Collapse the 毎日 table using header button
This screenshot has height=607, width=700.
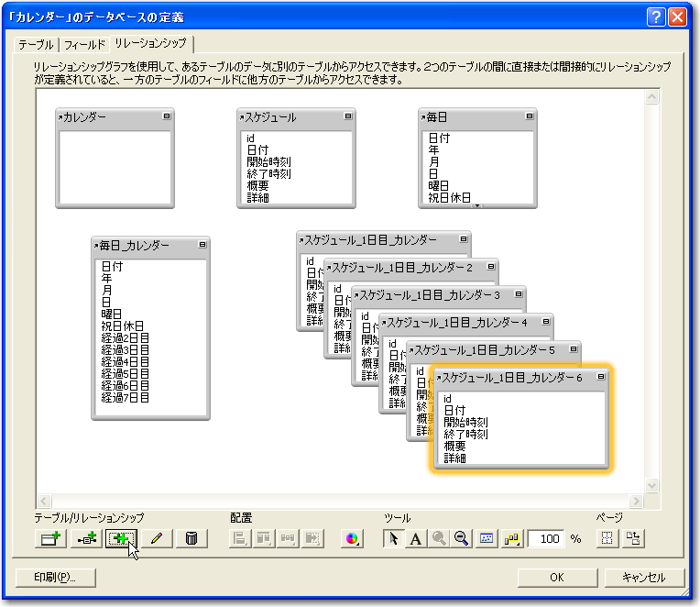(x=529, y=117)
